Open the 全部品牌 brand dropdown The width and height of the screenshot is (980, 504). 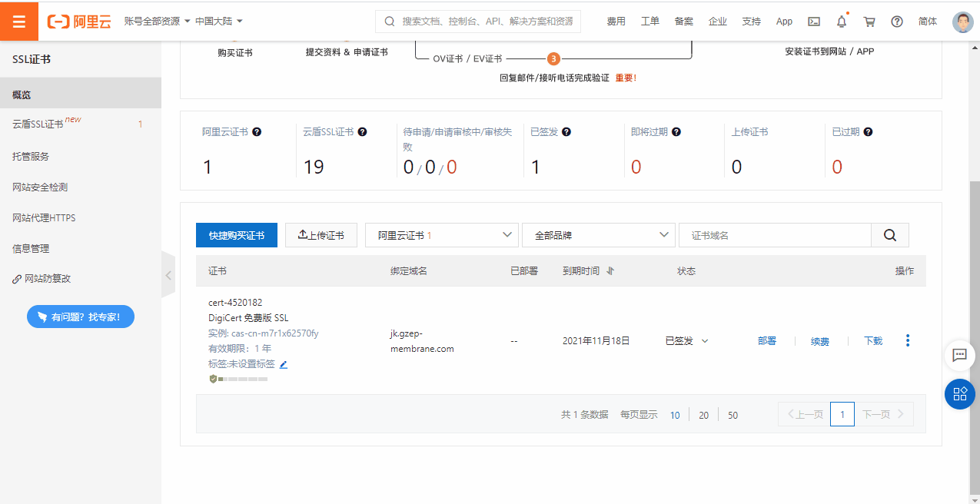(598, 235)
